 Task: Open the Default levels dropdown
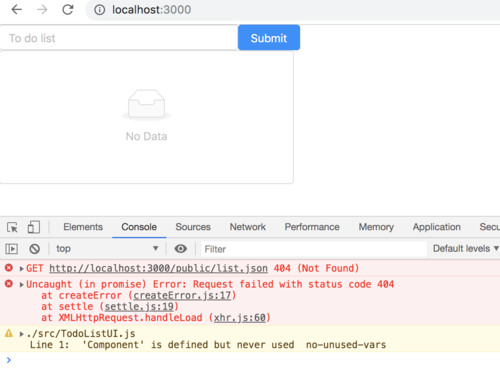pos(465,249)
